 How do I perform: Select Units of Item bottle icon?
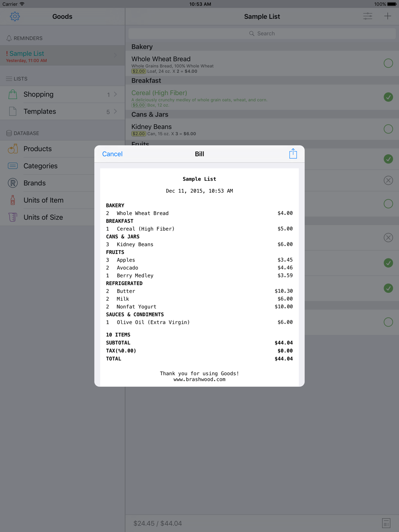[13, 200]
